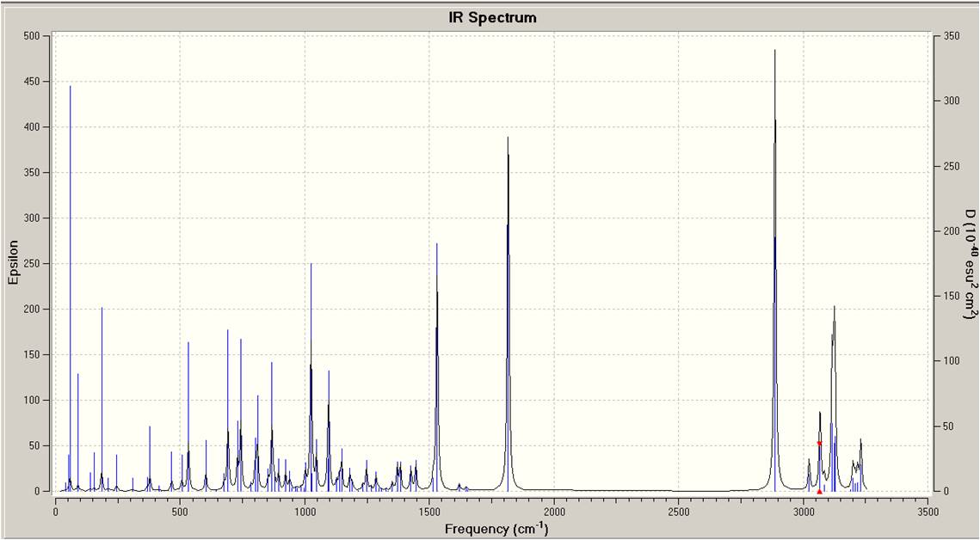The height and width of the screenshot is (540, 980).
Task: Select the blue line near 535 cm-1
Action: coord(188,416)
